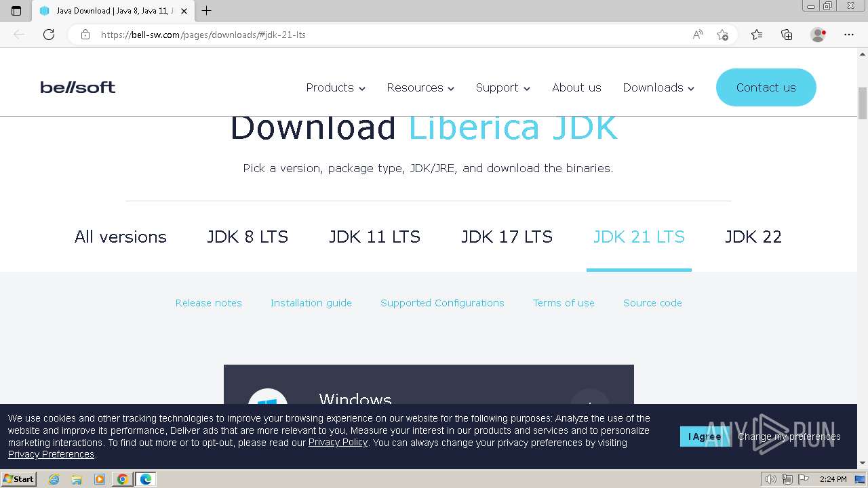Open the Privacy Preferences link

tap(51, 454)
